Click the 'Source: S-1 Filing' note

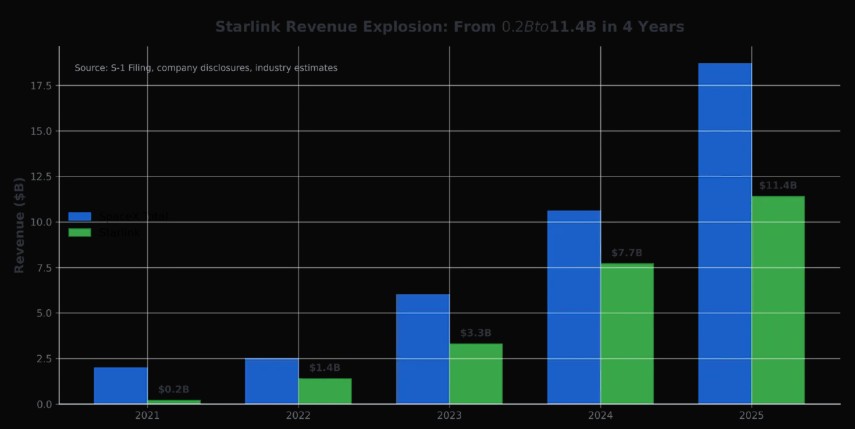tap(206, 68)
